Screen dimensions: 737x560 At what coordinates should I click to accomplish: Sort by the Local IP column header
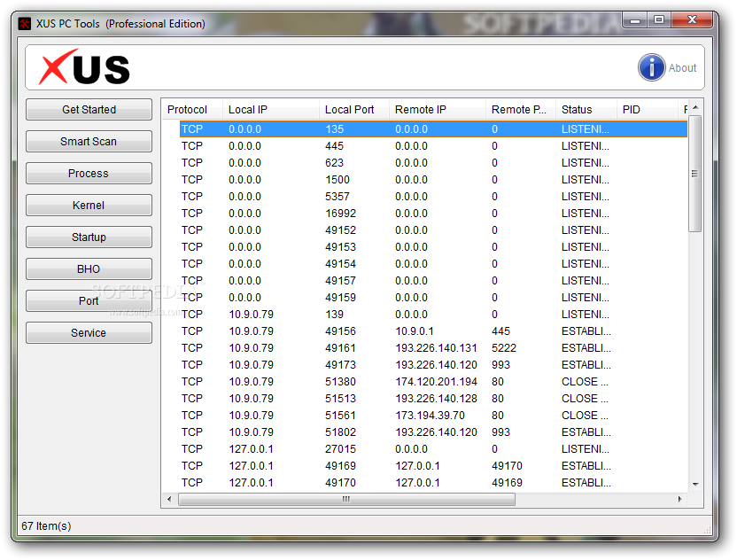tap(271, 110)
